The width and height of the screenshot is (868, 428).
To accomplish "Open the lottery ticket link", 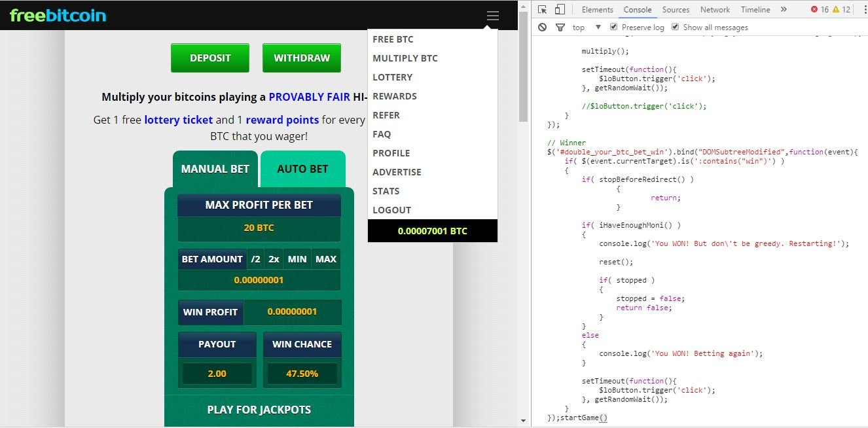I will (179, 120).
